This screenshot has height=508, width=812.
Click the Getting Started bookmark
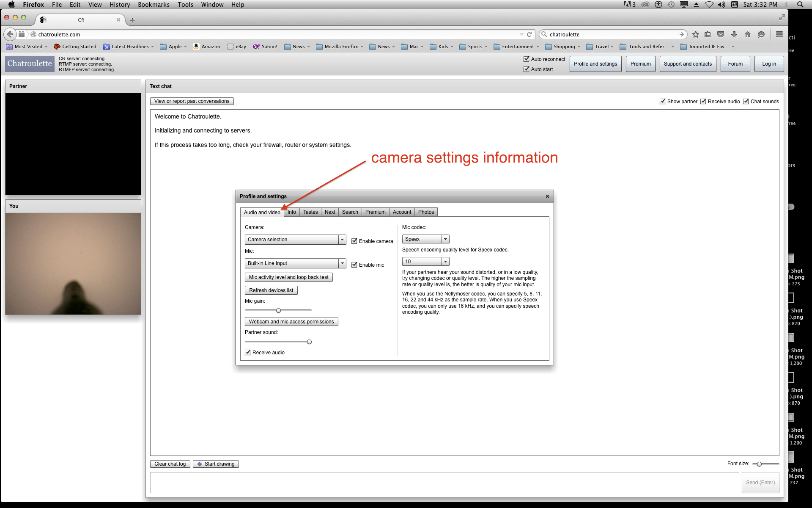pyautogui.click(x=75, y=47)
